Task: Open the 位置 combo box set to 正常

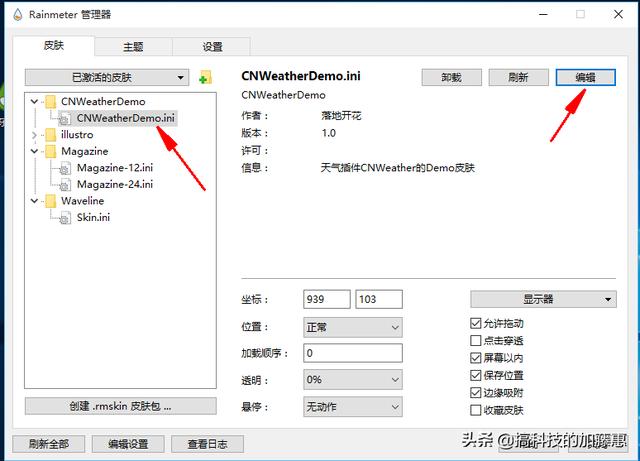Action: click(353, 327)
